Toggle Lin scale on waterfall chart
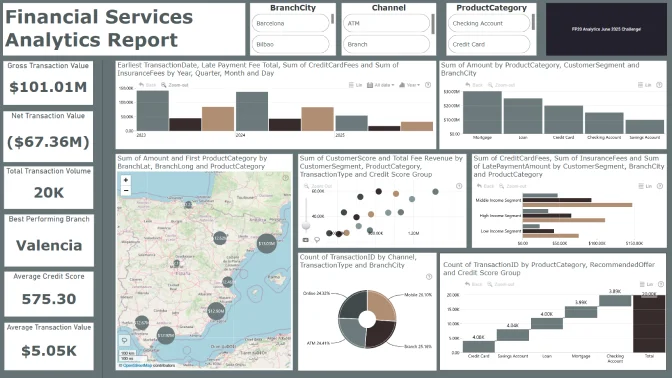The height and width of the screenshot is (378, 672). [x=646, y=284]
